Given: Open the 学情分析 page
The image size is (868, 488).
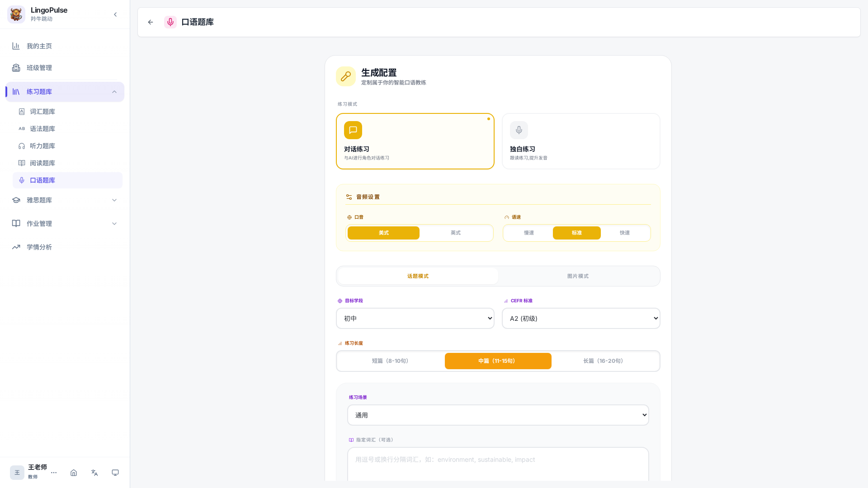Looking at the screenshot, I should [x=65, y=247].
